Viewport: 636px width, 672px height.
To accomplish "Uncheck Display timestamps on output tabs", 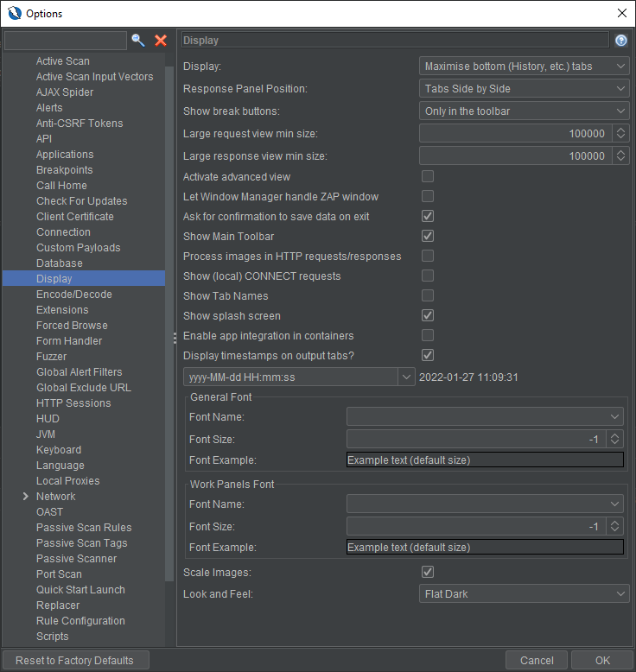I will click(428, 355).
